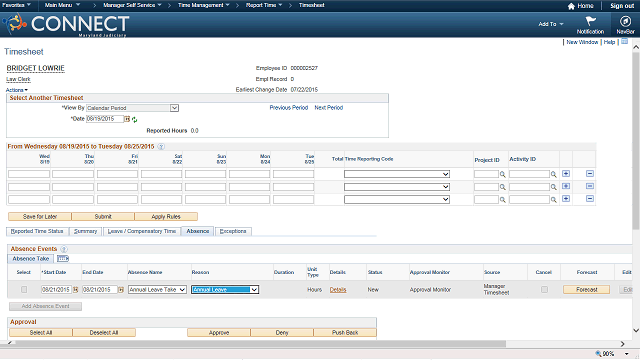
Task: Open calendar for absence Start Date
Action: pos(76,290)
